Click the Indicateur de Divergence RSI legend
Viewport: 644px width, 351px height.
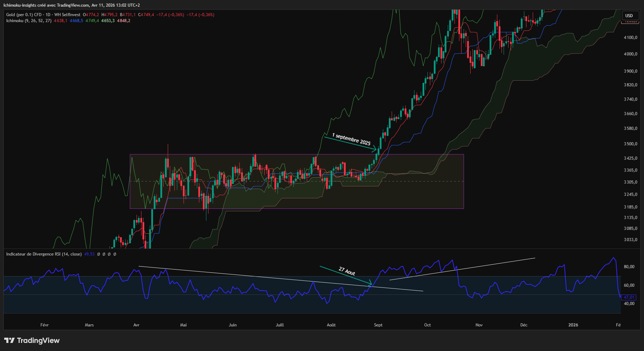44,254
